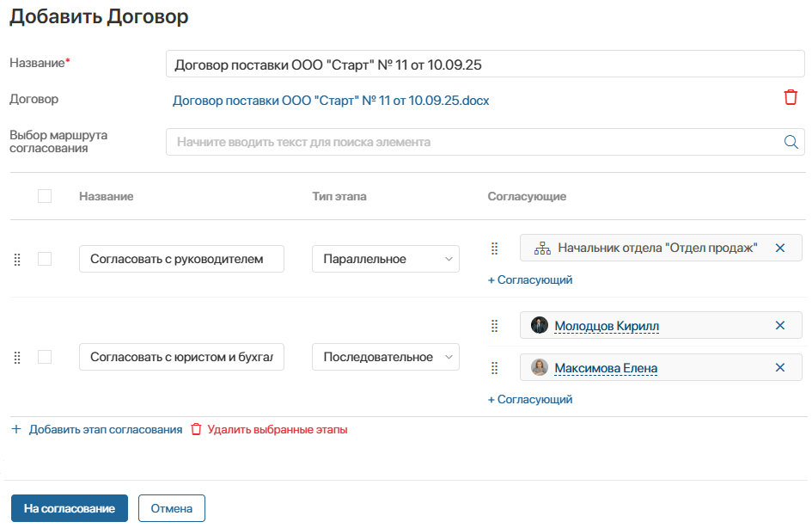Grab the drag handle beside Максимова Елена
Viewport: 812px width, 528px height.
click(x=495, y=368)
